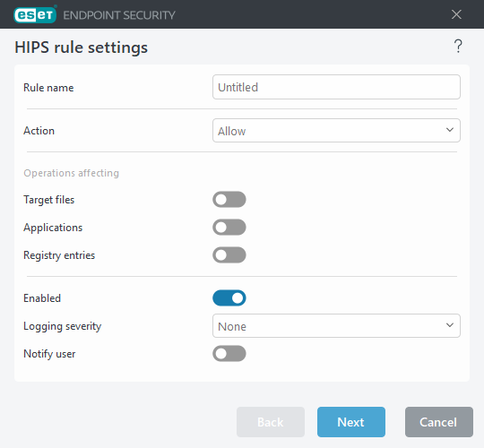Click the Notify user label
The image size is (484, 448).
click(49, 354)
